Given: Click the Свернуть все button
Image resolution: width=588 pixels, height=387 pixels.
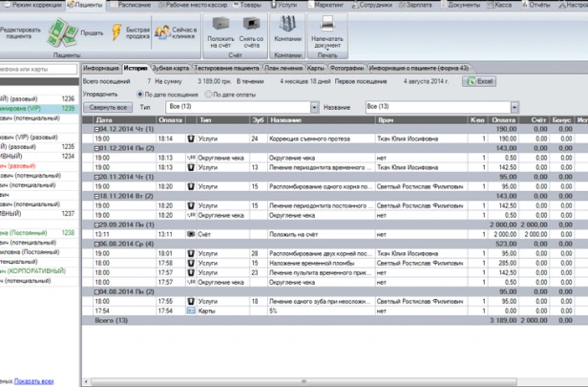Looking at the screenshot, I should pyautogui.click(x=108, y=107).
